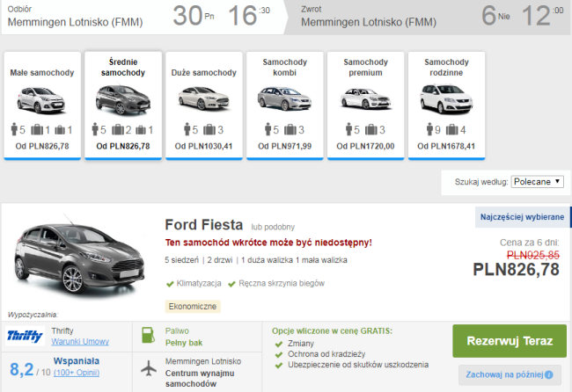Click the white minivan image in Samochody rodzinne
Screen dimensions: 572x392
(x=446, y=99)
